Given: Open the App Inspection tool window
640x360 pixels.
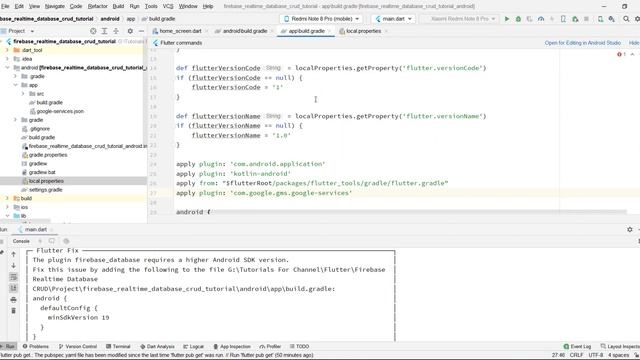Looking at the screenshot, I should tap(232, 347).
